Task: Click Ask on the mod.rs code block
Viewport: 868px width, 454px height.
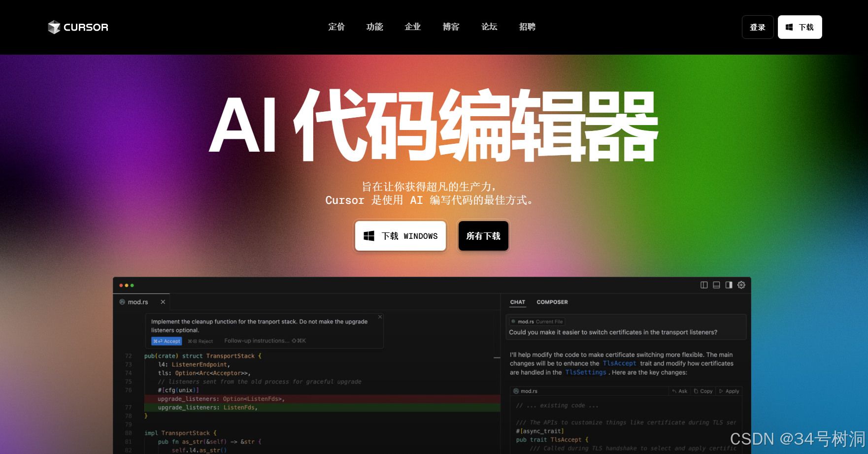Action: pos(680,391)
